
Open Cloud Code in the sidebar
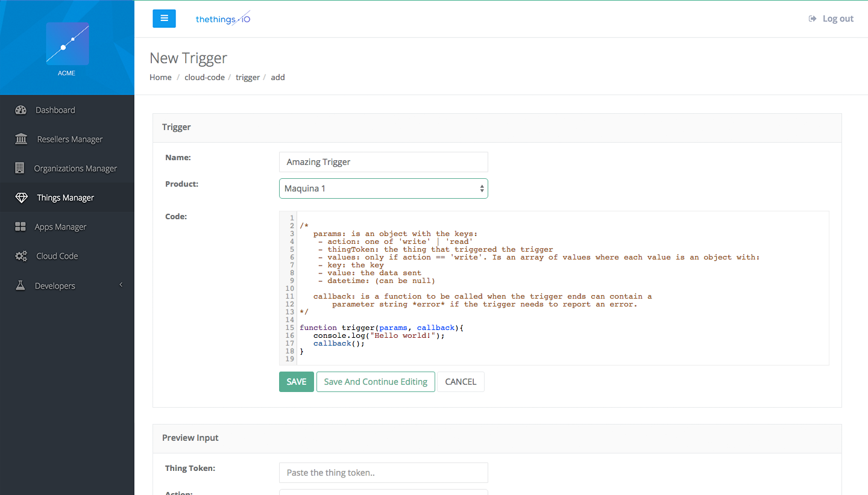67,256
